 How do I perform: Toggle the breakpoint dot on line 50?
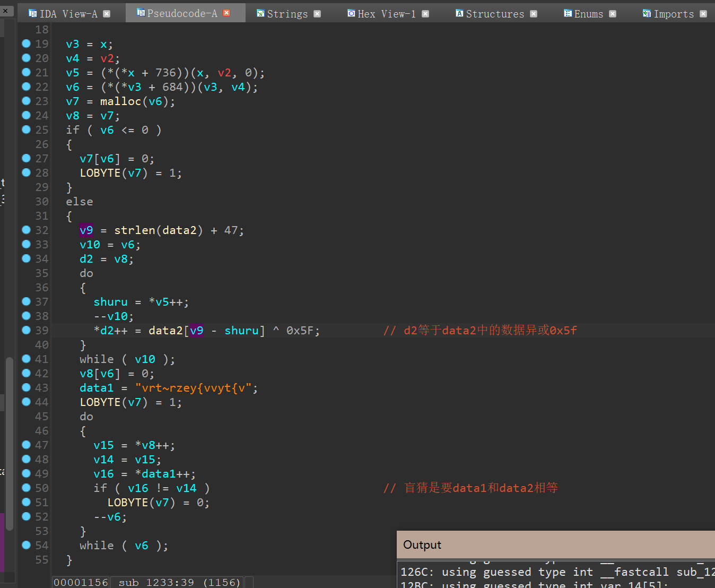[x=26, y=488]
